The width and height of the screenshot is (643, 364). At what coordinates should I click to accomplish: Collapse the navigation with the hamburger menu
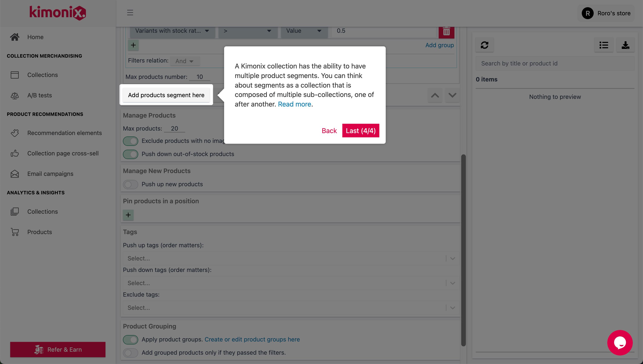coord(130,13)
